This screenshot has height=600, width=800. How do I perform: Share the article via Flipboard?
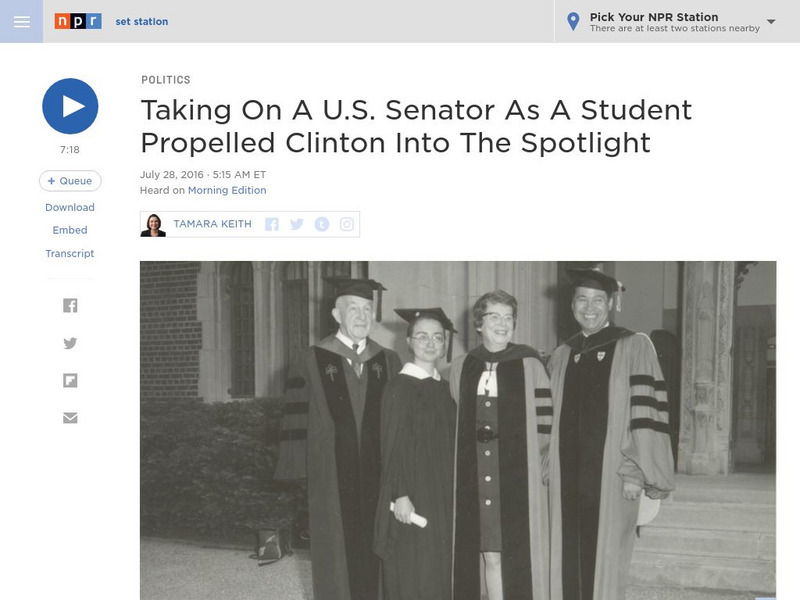70,380
